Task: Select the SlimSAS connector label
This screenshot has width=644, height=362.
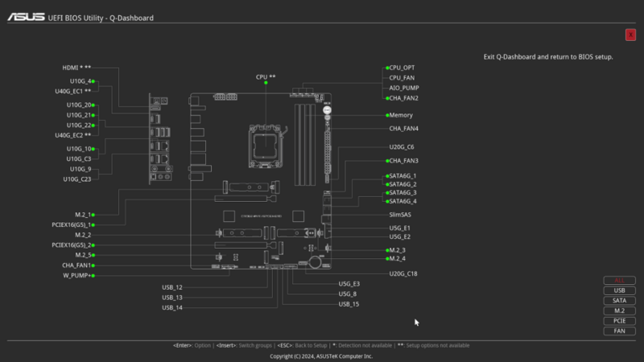Action: point(401,215)
